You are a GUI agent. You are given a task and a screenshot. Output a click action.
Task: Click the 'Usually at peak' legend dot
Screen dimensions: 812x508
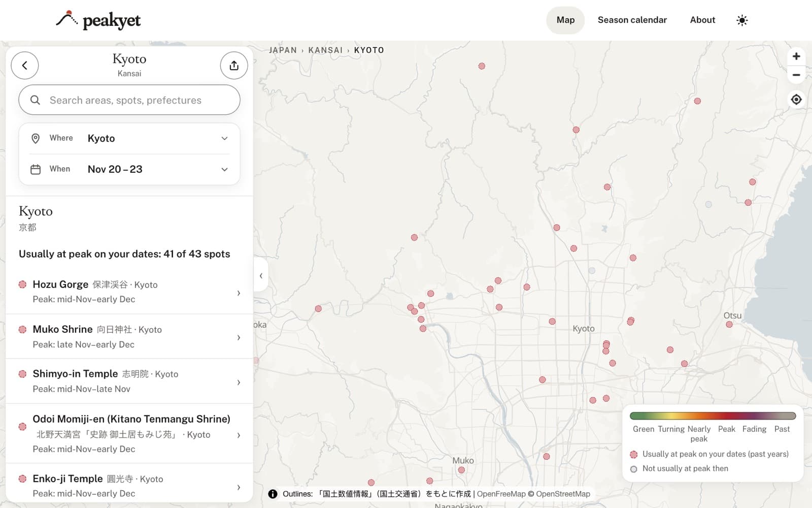[633, 454]
